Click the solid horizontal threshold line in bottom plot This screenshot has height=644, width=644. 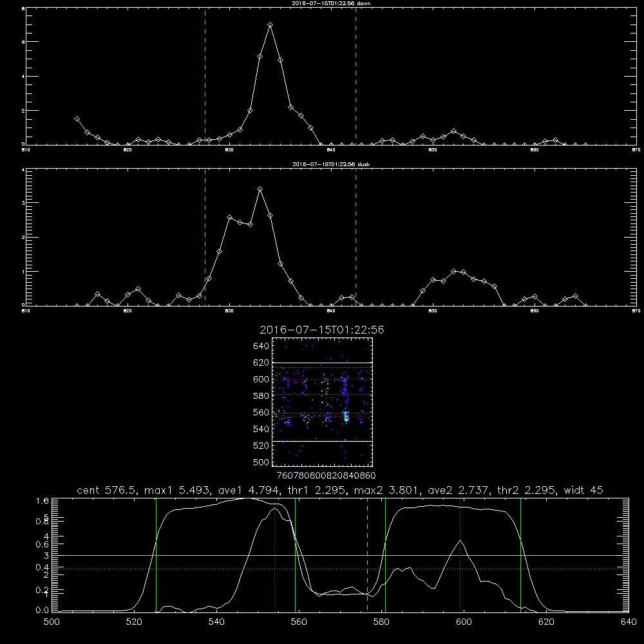(x=341, y=555)
